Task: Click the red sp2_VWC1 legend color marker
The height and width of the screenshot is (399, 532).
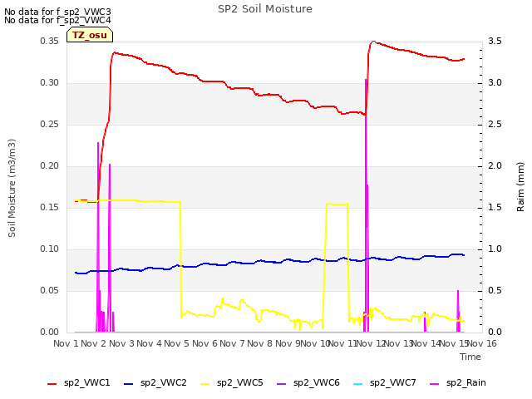Action: 52,384
